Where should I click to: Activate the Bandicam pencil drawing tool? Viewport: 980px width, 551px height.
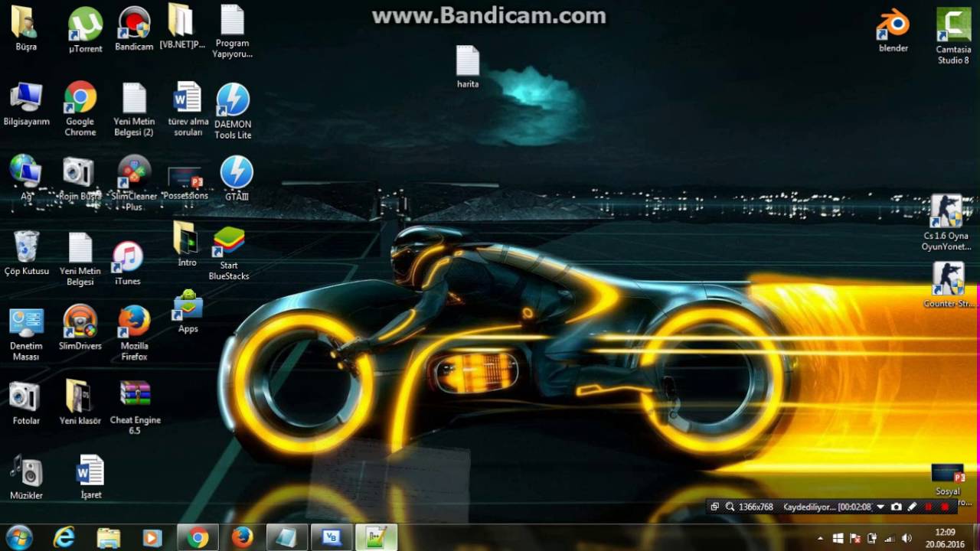(x=912, y=507)
